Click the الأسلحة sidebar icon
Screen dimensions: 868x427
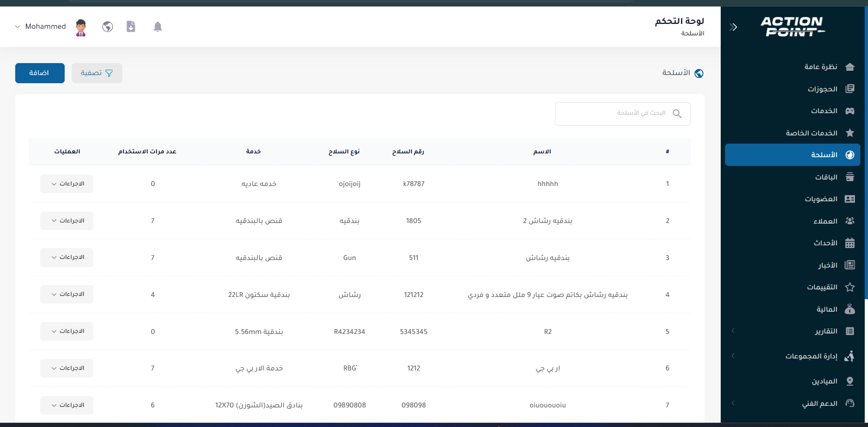[x=850, y=155]
